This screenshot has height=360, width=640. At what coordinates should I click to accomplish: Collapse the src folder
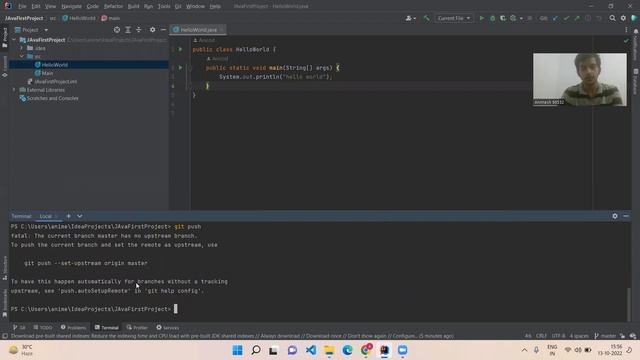coord(22,56)
